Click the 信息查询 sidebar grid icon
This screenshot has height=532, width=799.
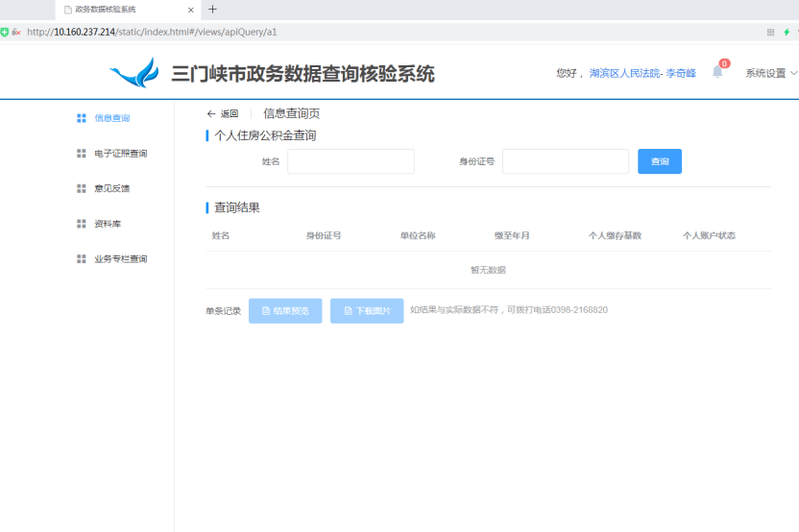point(81,118)
